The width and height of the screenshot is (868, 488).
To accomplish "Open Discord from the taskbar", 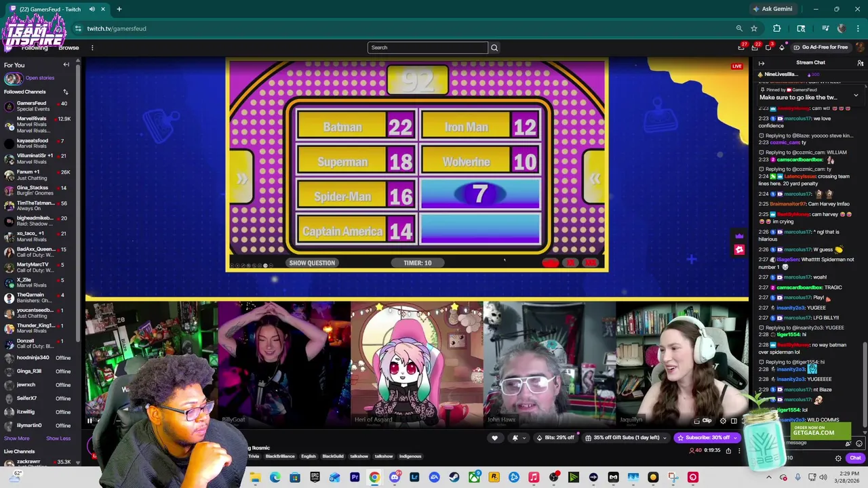I will (395, 477).
